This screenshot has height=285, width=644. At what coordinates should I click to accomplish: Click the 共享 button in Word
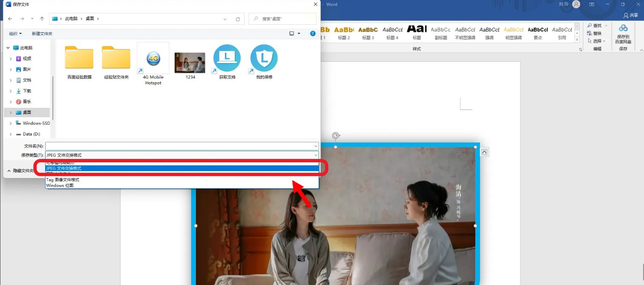tap(631, 15)
